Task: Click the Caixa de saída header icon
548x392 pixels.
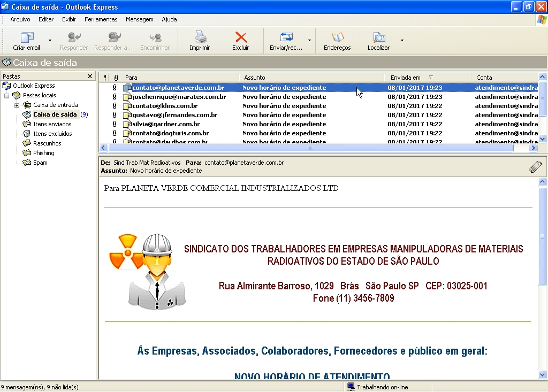Action: tap(6, 63)
